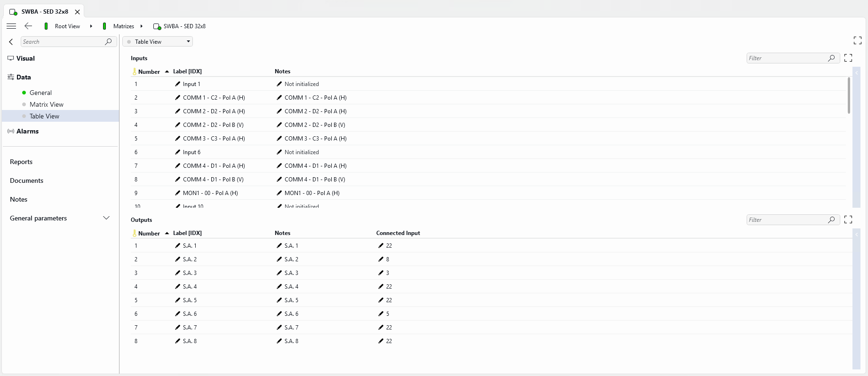868x376 pixels.
Task: Select COMM 4 - D1 - Pol B (V) label cell
Action: point(213,180)
